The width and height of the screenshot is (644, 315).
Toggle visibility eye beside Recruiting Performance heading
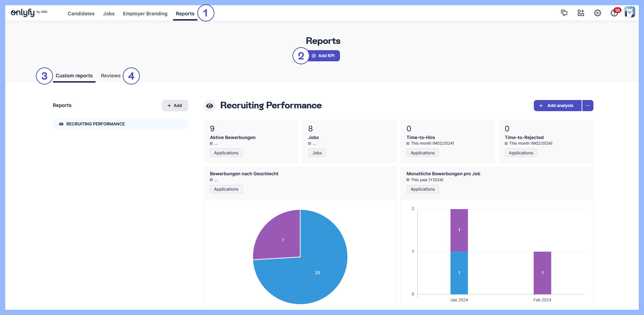tap(210, 106)
